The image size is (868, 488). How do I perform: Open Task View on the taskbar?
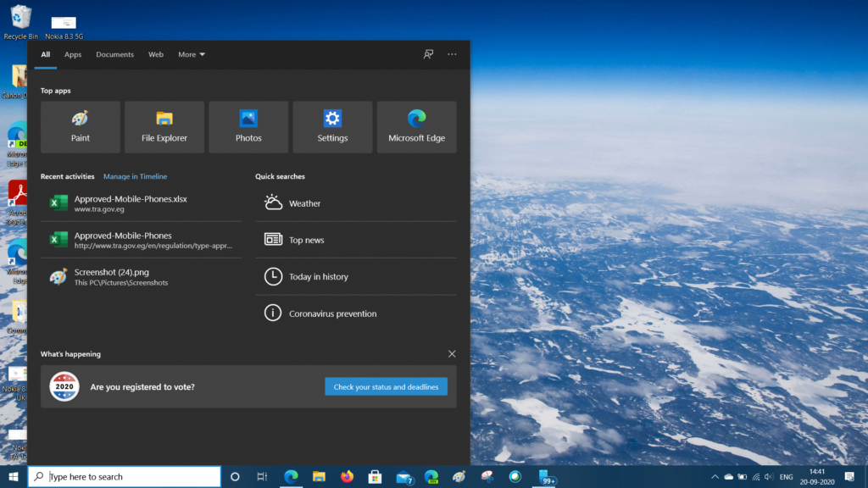pyautogui.click(x=262, y=476)
